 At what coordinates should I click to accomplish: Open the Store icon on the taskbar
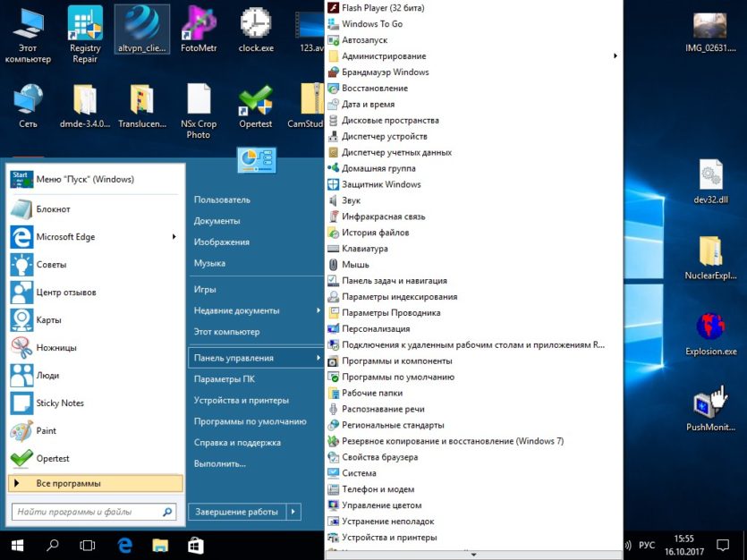(x=196, y=545)
